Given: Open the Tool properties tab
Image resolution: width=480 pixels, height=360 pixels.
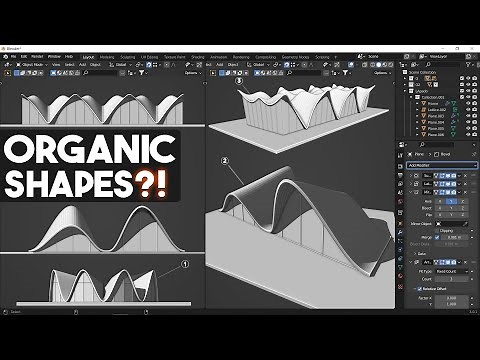Looking at the screenshot, I should click(400, 155).
